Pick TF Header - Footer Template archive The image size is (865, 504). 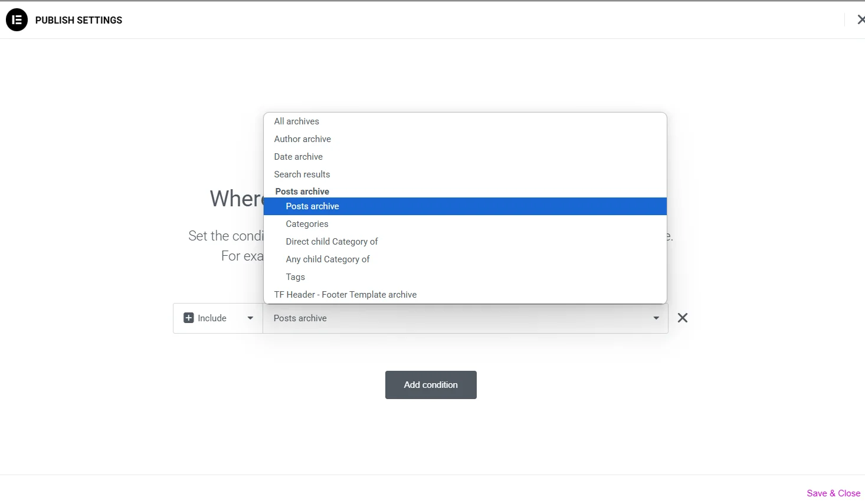coord(345,295)
